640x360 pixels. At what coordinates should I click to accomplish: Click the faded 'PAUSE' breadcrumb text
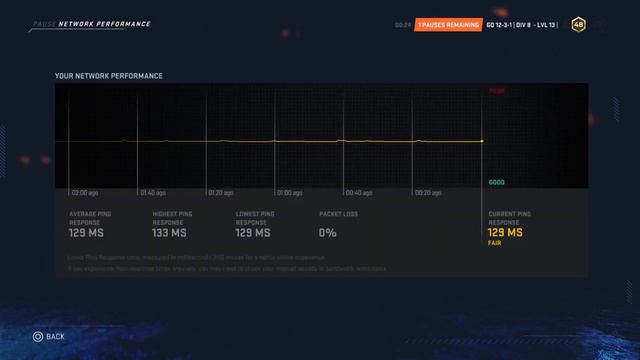coord(44,24)
